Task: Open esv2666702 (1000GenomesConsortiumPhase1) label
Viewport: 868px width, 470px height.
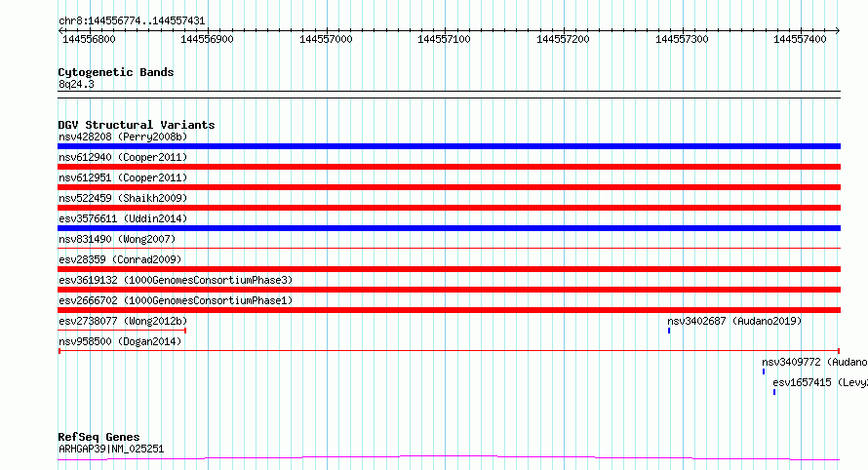Action: click(x=176, y=300)
